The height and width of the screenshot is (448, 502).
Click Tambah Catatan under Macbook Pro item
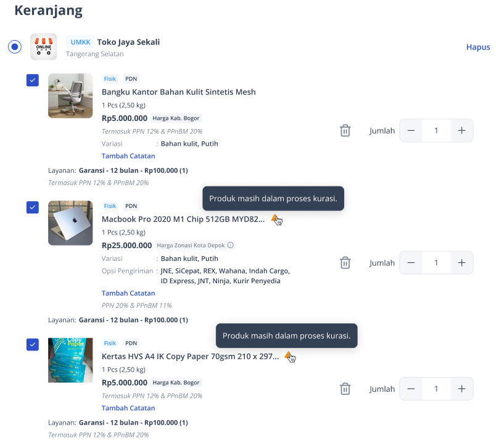[128, 293]
